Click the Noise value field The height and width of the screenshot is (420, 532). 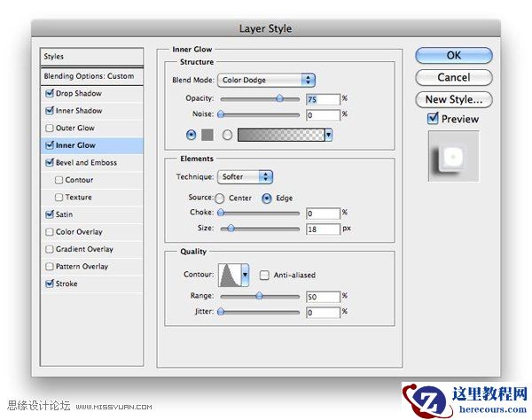coord(323,115)
